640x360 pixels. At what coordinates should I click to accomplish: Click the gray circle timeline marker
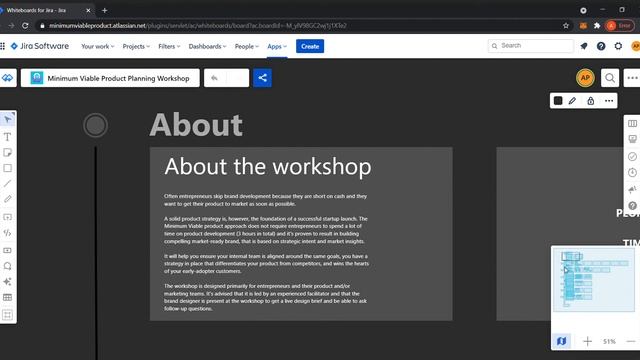96,125
